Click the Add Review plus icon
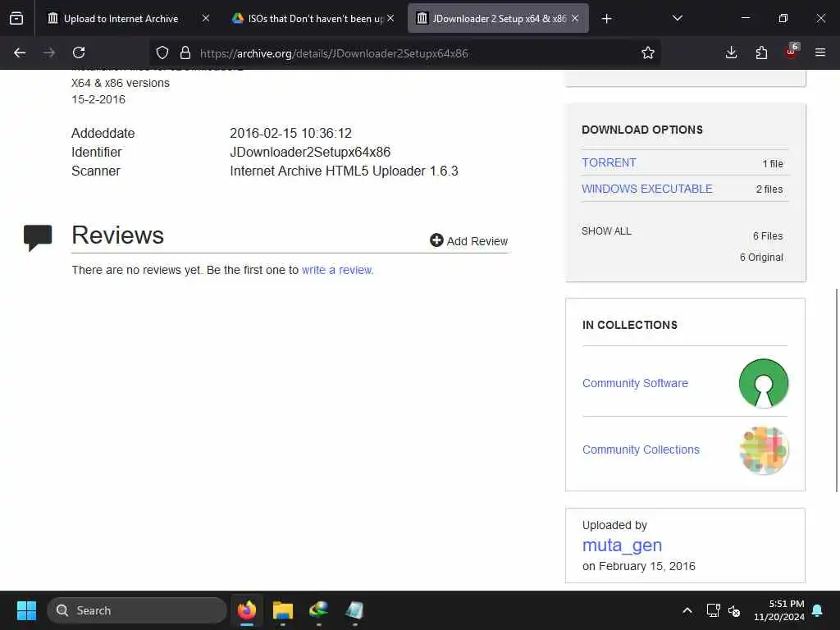Image resolution: width=840 pixels, height=630 pixels. coord(436,240)
